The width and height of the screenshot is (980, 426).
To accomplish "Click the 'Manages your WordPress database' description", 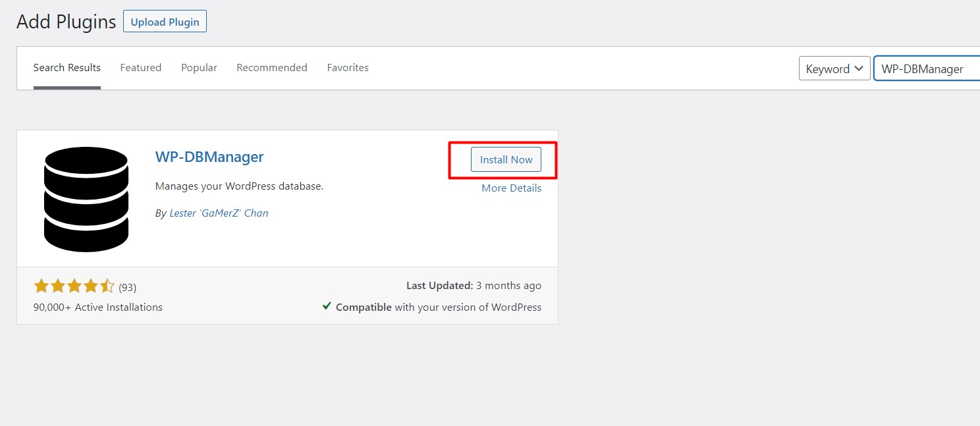I will 240,186.
